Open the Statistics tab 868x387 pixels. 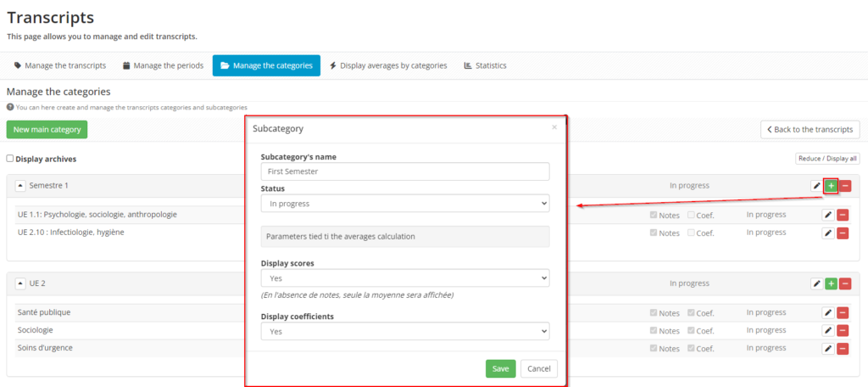485,65
